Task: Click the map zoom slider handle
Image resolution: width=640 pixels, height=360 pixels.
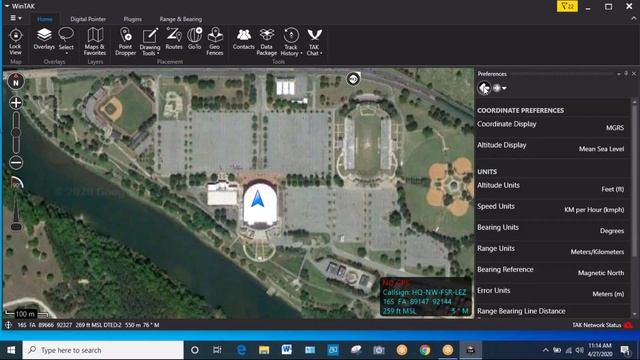Action: [x=16, y=132]
